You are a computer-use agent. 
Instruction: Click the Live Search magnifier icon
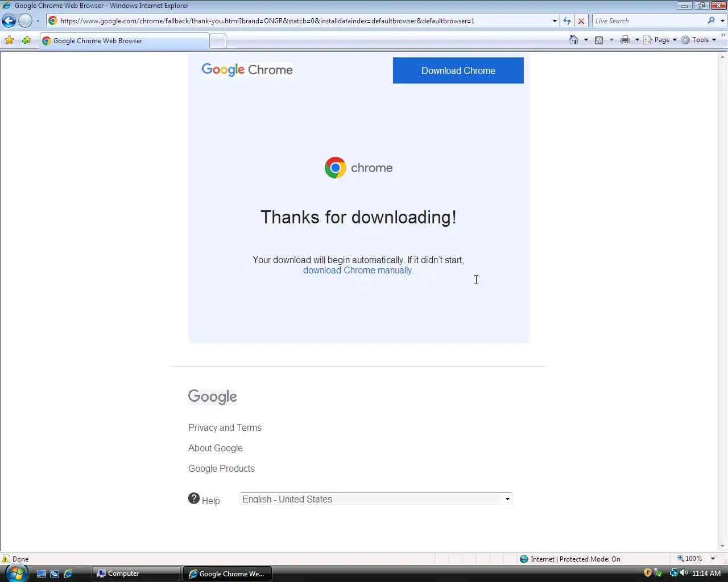click(711, 21)
